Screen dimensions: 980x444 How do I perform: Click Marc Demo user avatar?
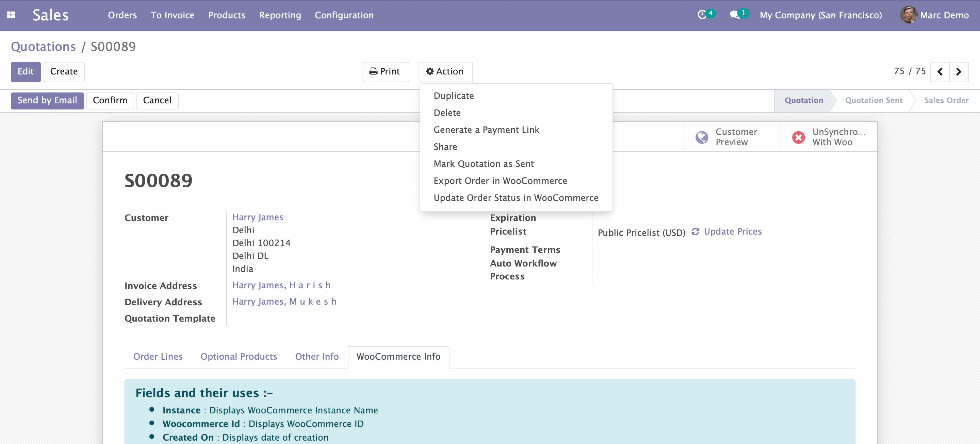point(908,15)
